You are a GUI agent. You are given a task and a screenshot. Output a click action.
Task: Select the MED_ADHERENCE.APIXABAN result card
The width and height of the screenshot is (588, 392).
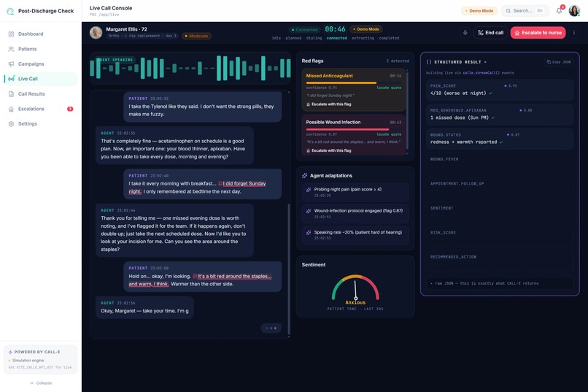click(x=500, y=114)
